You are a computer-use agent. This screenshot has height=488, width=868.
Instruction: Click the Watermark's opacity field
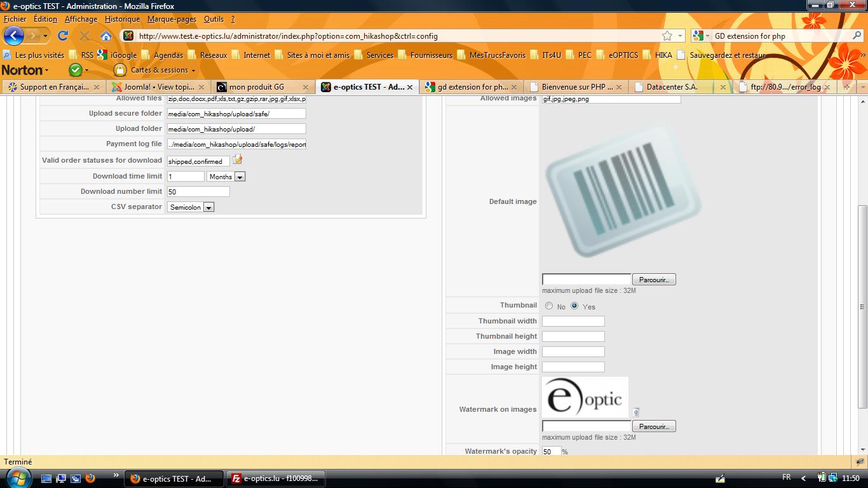(x=552, y=451)
